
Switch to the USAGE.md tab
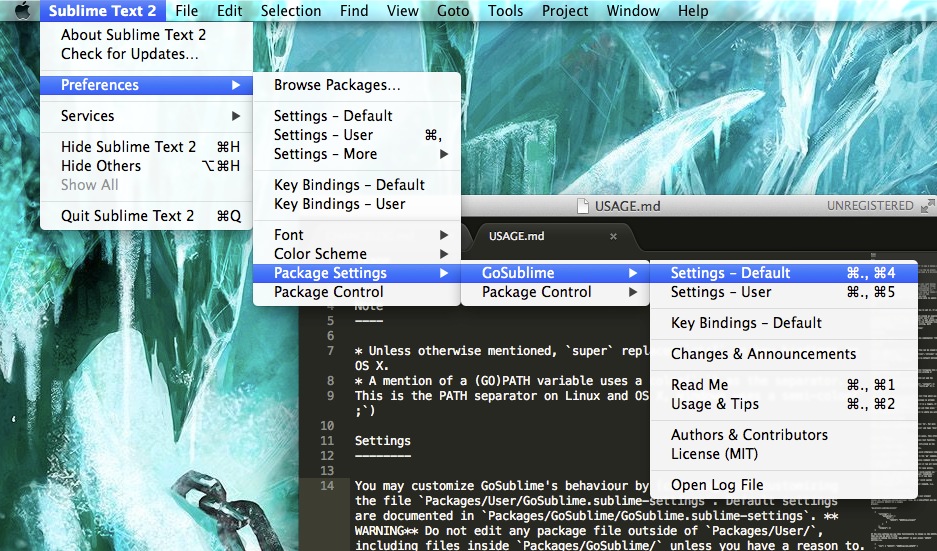(x=517, y=236)
